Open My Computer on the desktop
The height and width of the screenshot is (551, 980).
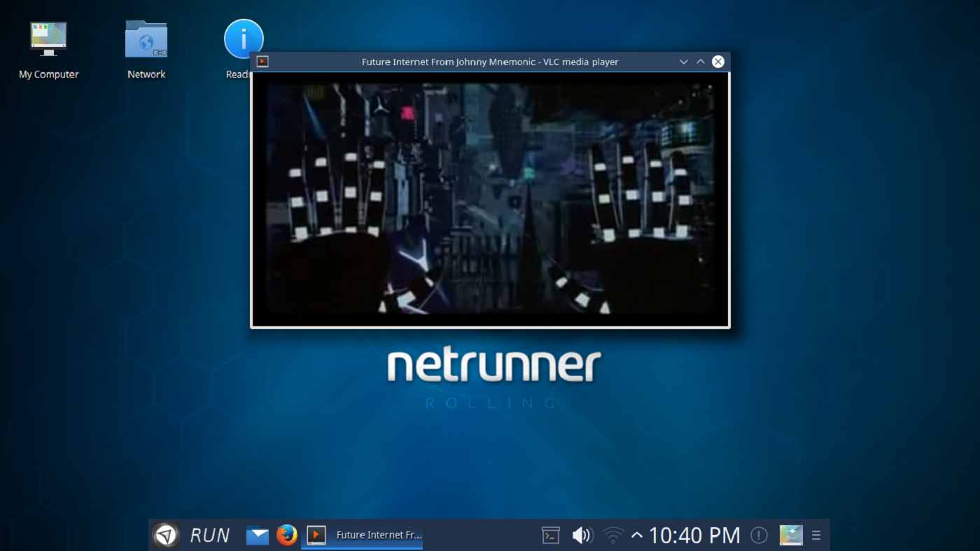pyautogui.click(x=48, y=39)
